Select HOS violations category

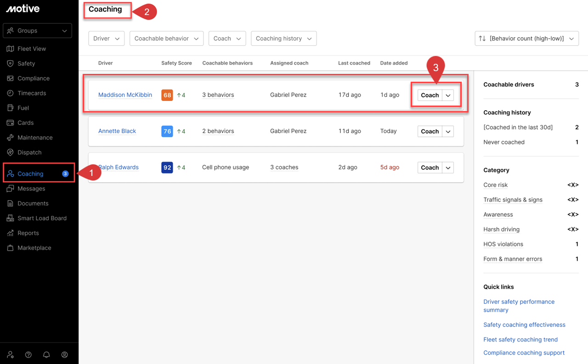(x=503, y=244)
